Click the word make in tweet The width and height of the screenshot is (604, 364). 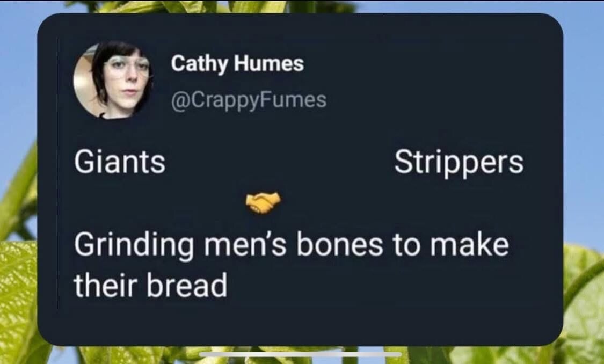tap(470, 245)
